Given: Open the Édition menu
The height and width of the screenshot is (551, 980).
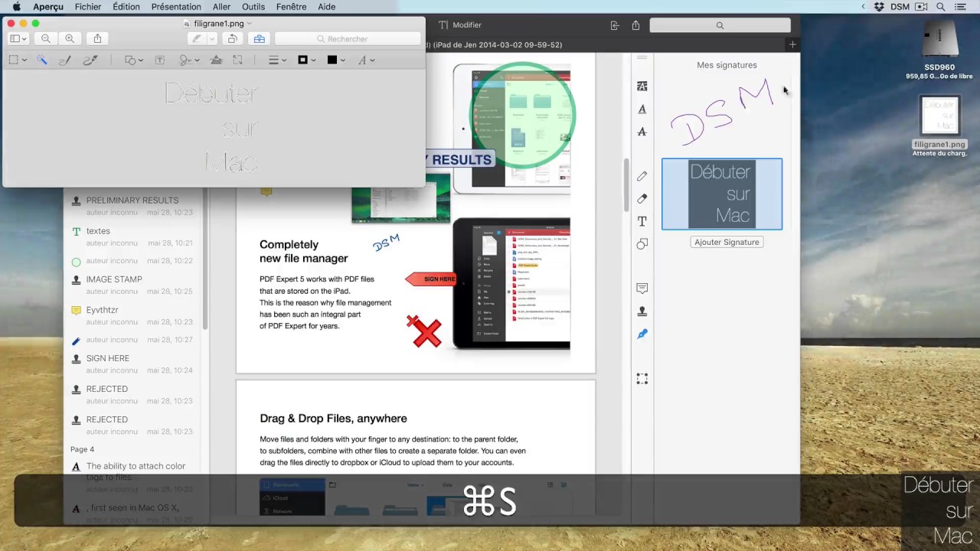Looking at the screenshot, I should (126, 7).
